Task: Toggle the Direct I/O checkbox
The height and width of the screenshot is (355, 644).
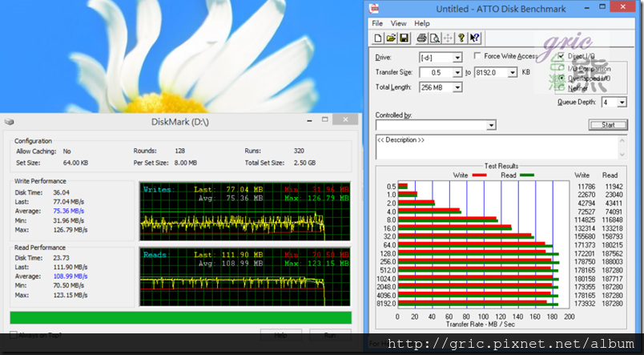Action: [561, 56]
